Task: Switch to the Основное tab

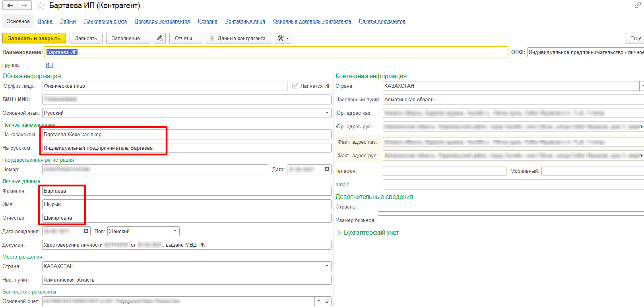Action: point(18,21)
